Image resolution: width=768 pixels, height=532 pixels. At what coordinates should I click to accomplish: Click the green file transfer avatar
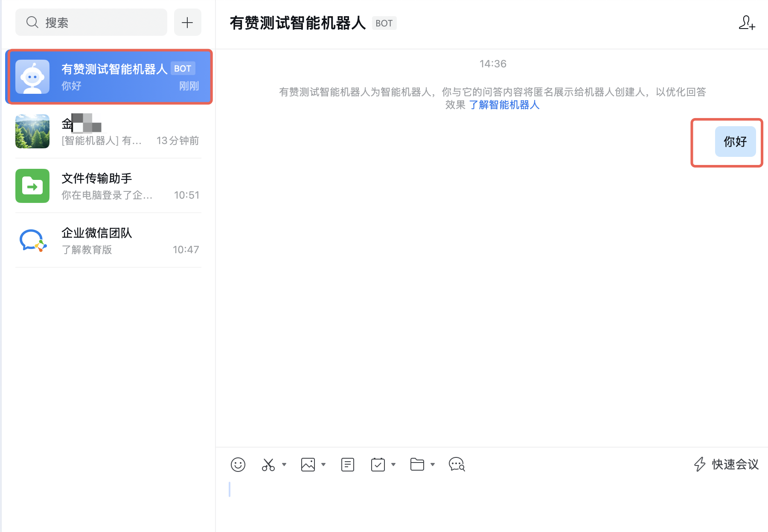pos(32,186)
